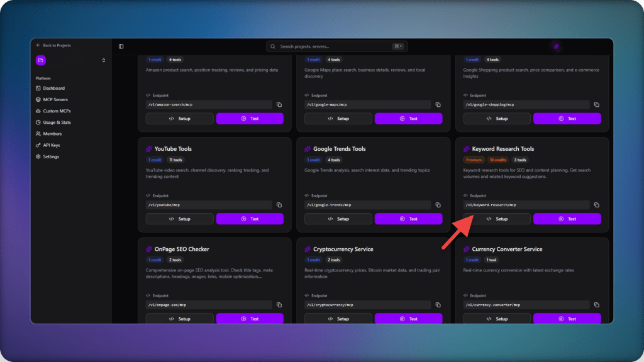Screen dimensions: 644x362
Task: Click the YouTube Tools sparkle icon
Action: (x=149, y=149)
